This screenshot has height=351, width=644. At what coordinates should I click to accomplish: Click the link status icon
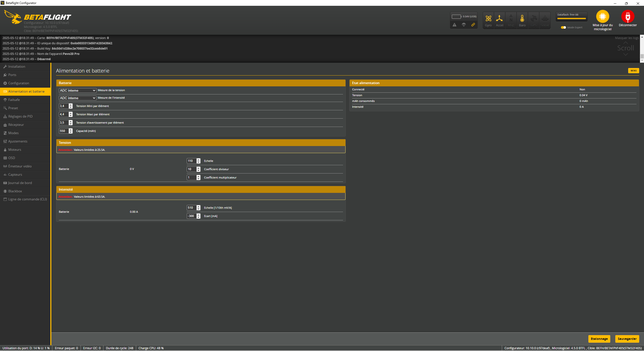click(473, 25)
